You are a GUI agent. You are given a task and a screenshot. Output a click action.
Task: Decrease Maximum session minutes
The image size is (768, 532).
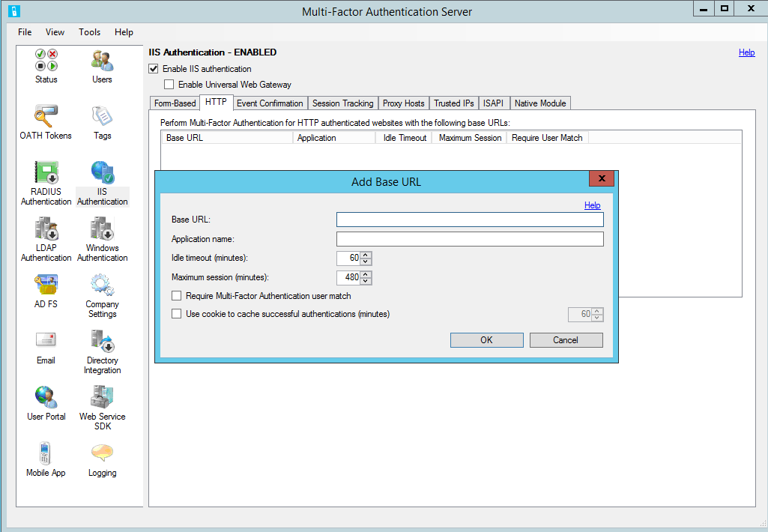click(x=366, y=281)
